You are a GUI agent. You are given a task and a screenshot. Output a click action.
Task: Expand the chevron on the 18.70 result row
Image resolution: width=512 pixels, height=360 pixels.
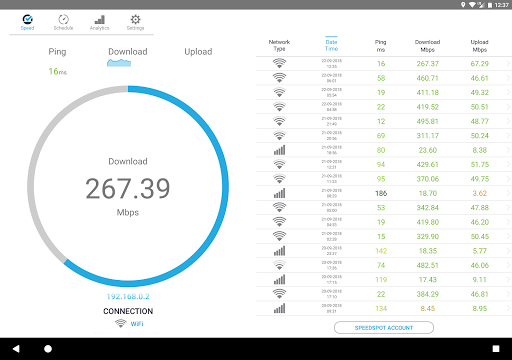[508, 193]
